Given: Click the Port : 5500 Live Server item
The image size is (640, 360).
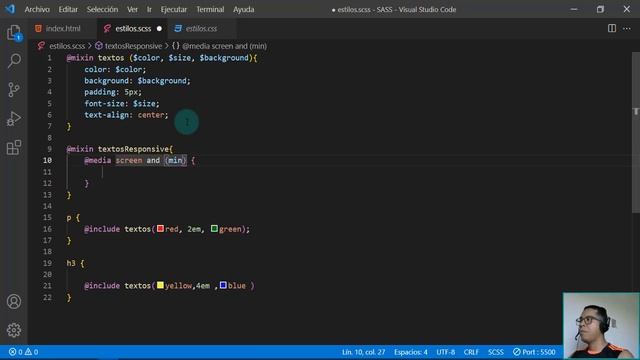Looking at the screenshot, I should point(534,352).
